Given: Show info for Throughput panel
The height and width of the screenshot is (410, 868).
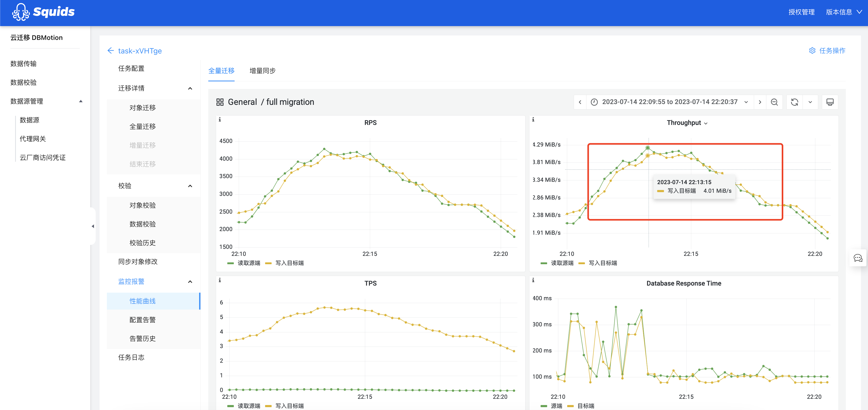Looking at the screenshot, I should click(x=533, y=119).
